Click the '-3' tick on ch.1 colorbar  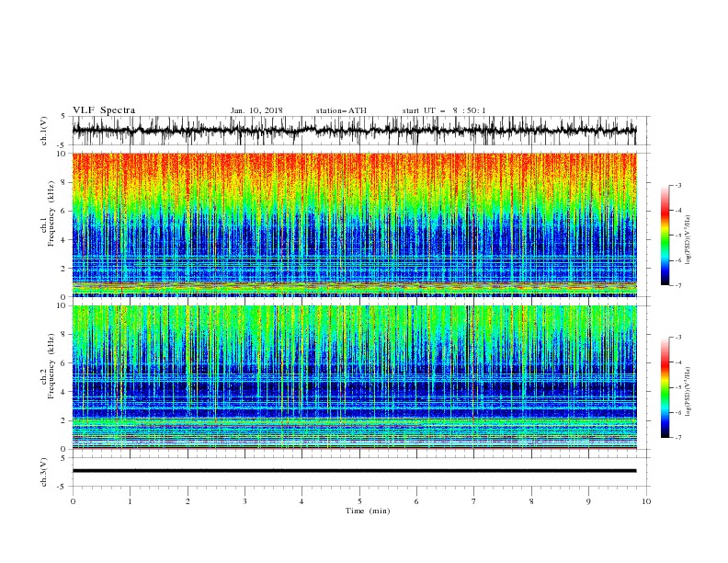pos(678,185)
